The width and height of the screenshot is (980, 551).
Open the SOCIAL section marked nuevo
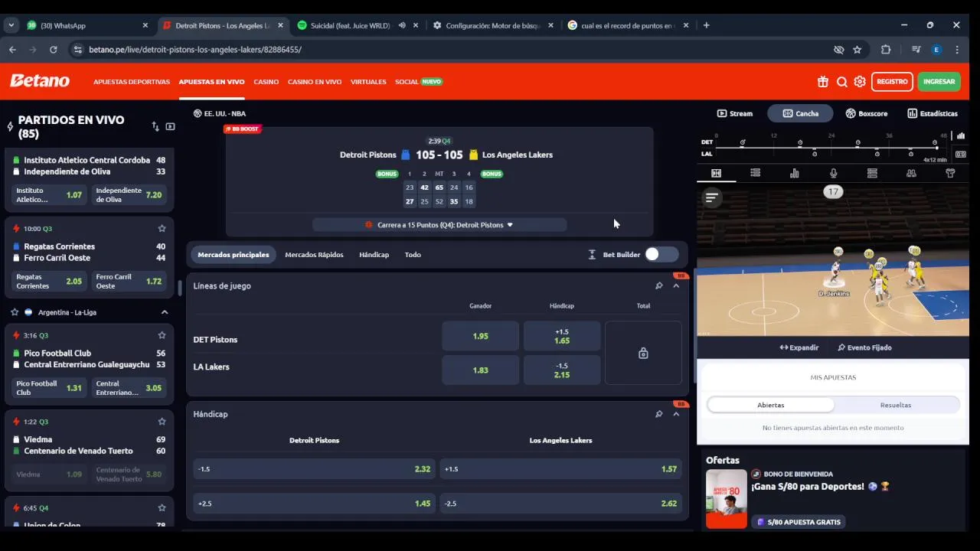[x=419, y=82]
